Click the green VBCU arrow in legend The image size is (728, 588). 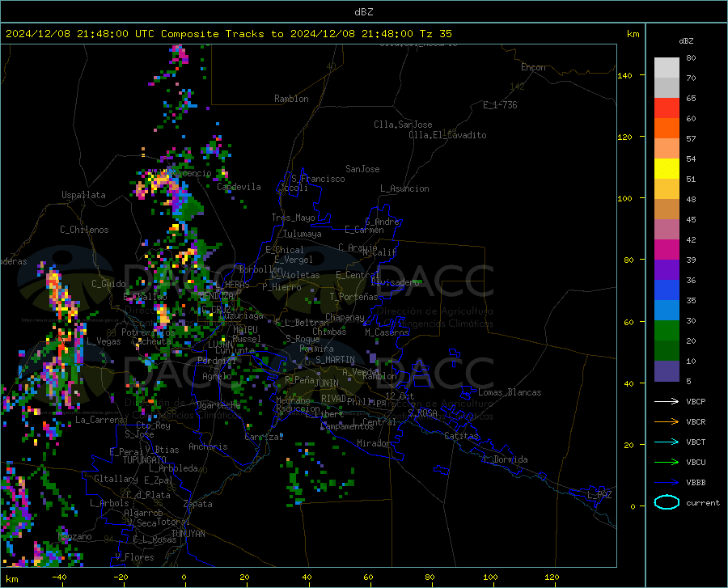pyautogui.click(x=667, y=463)
